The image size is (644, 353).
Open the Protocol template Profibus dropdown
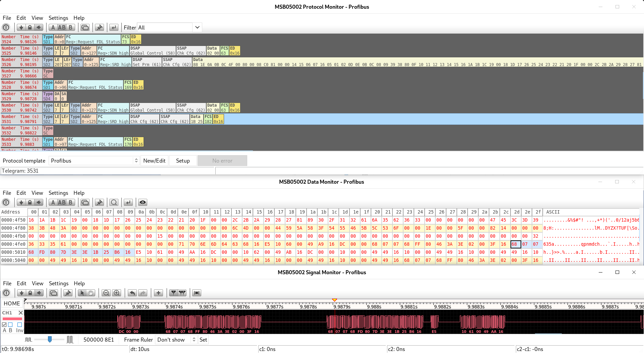coord(94,161)
